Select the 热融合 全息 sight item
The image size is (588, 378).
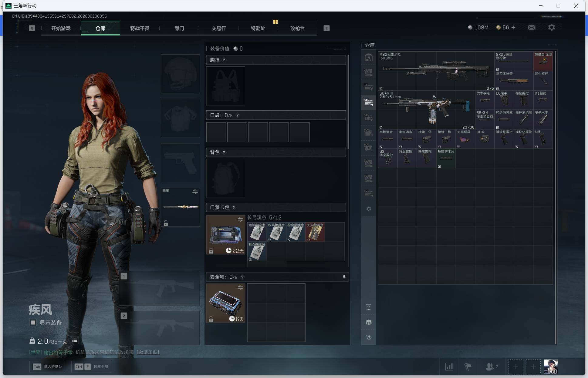tap(543, 61)
